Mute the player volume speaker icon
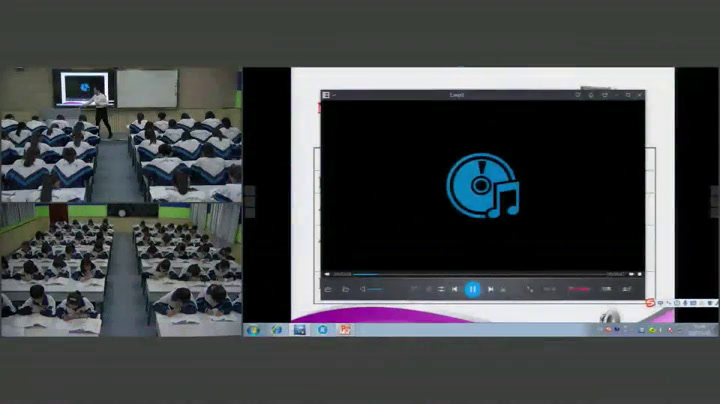 [363, 289]
